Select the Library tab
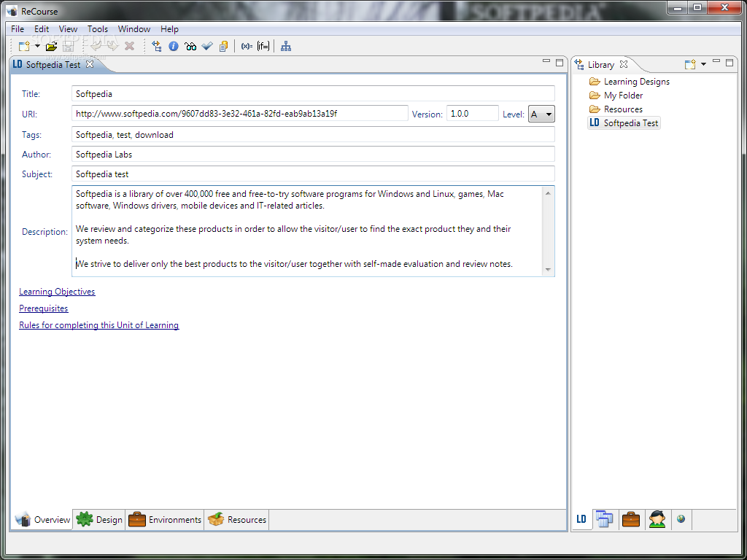Viewport: 747px width, 560px height. coord(601,64)
